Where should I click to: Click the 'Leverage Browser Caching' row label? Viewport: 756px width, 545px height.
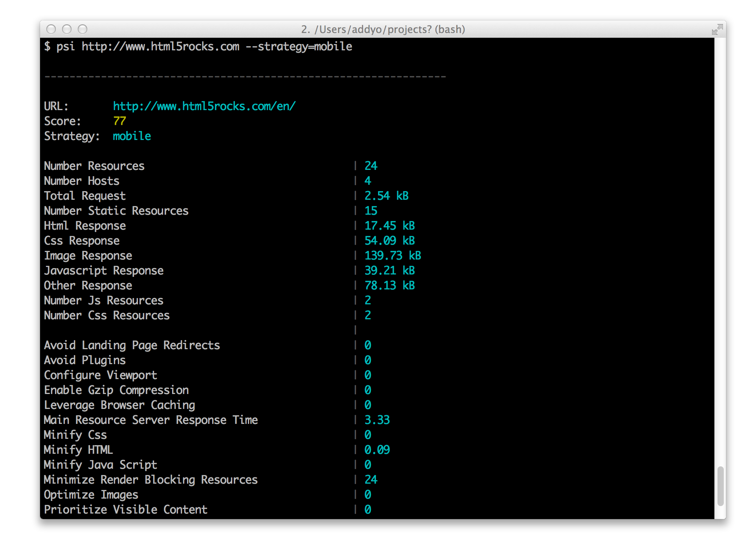pos(119,405)
